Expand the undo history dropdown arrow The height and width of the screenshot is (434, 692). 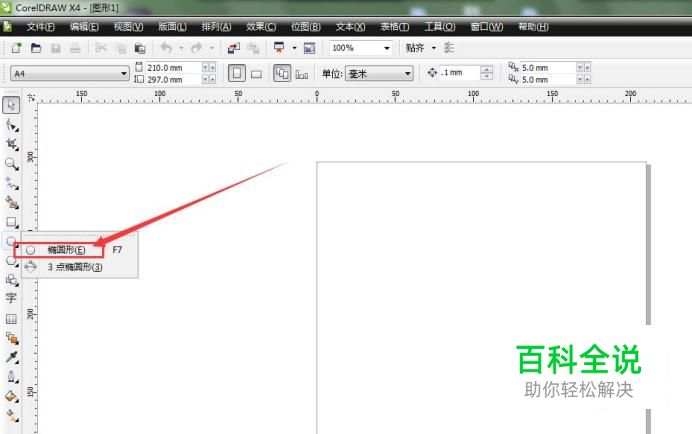pyautogui.click(x=181, y=48)
